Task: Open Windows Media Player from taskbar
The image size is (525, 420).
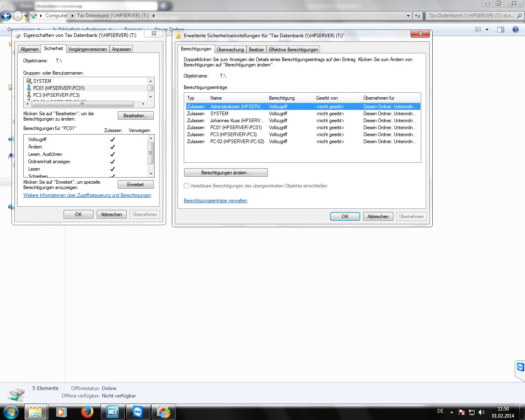Action: pos(61,412)
